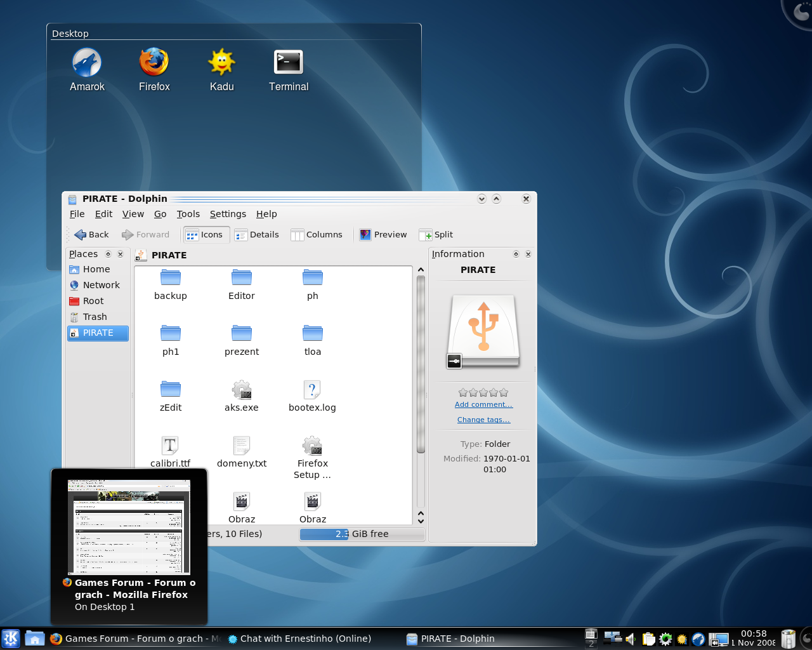Image resolution: width=812 pixels, height=650 pixels.
Task: Toggle Split view in Dolphin toolbar
Action: tap(436, 235)
